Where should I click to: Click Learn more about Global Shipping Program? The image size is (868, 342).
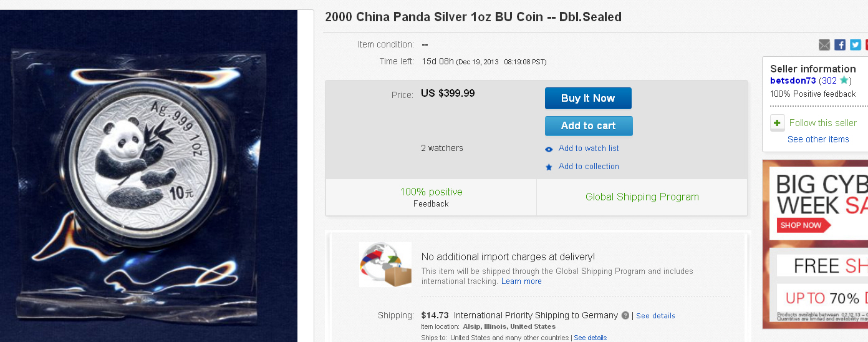[x=521, y=281]
